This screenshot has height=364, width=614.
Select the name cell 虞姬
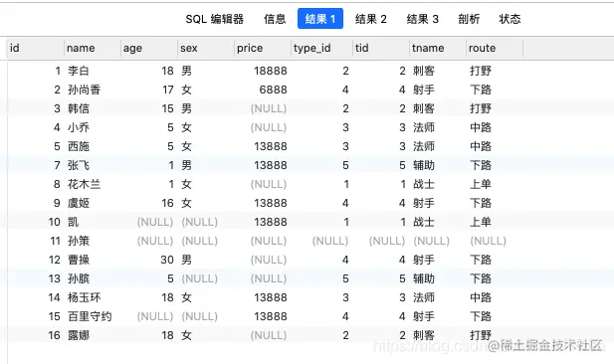79,203
